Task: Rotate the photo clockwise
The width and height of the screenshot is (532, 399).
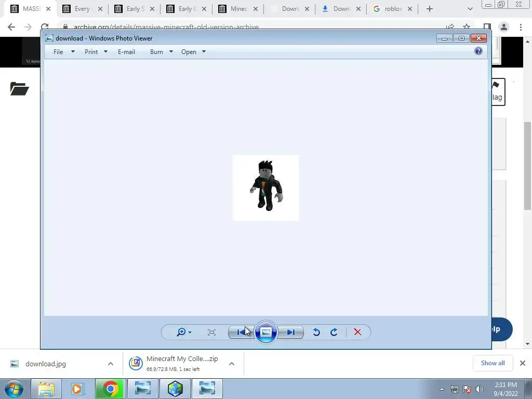Action: 334,332
